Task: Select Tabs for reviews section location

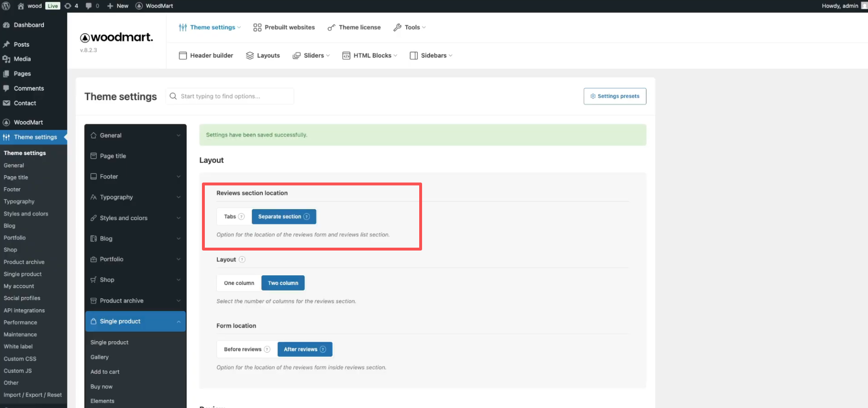Action: click(230, 217)
